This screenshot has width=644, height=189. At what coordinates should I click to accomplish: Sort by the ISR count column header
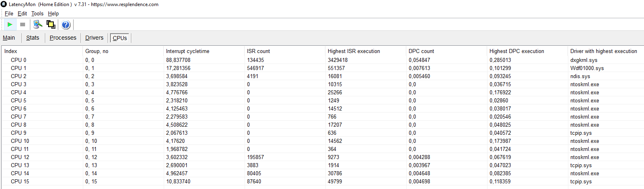[x=258, y=51]
